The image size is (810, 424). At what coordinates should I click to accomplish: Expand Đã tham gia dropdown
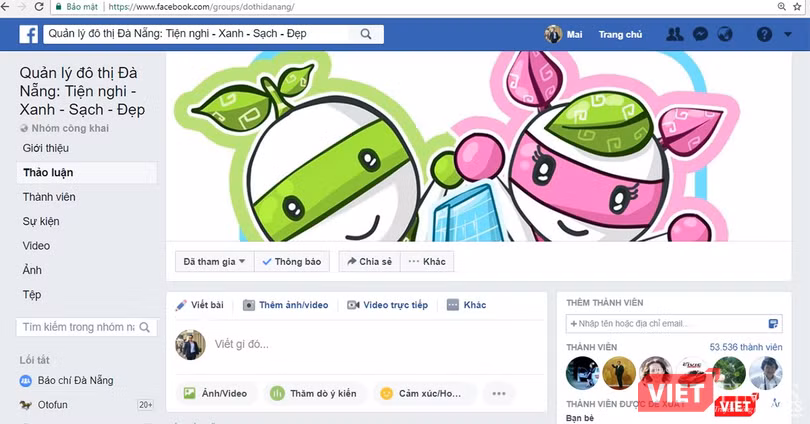214,261
